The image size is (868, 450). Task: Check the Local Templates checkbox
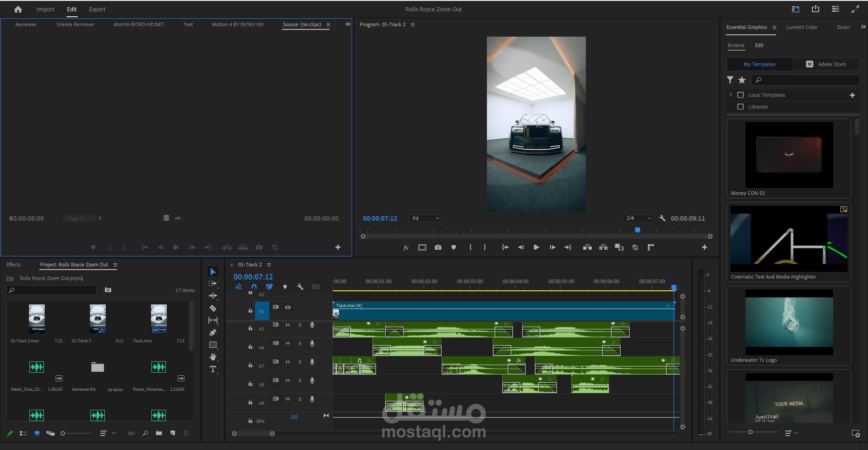741,95
